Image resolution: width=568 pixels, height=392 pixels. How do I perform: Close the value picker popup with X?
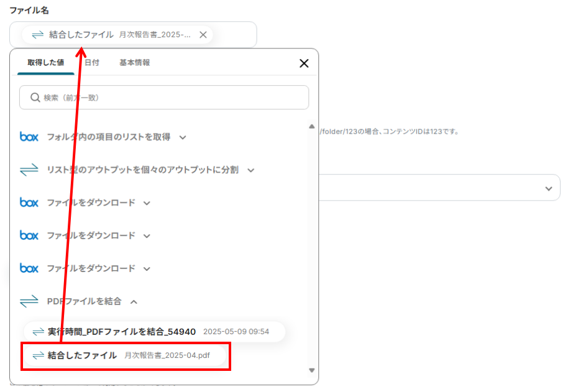(304, 63)
